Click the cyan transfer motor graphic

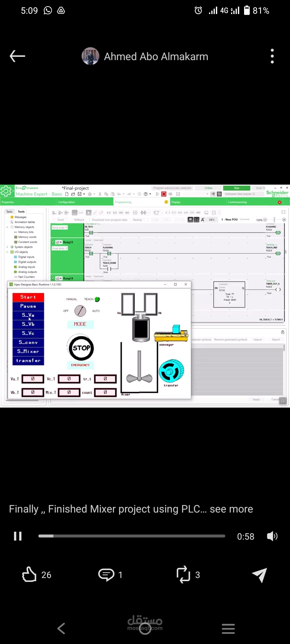(x=171, y=371)
